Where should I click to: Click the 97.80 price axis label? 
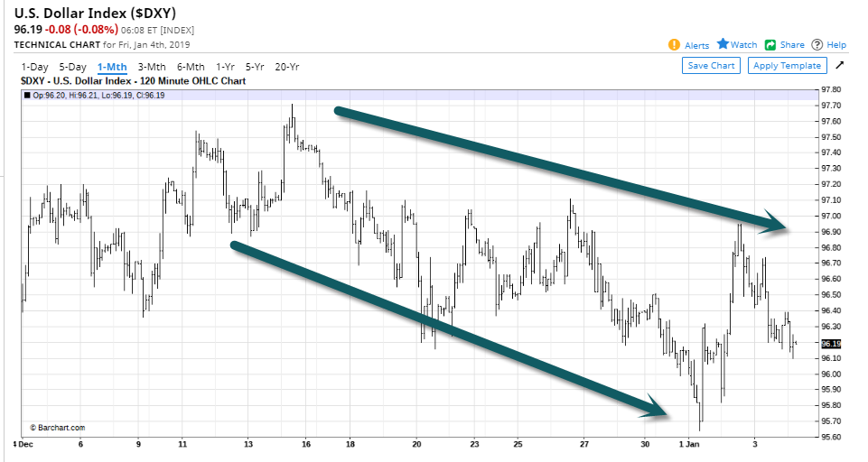click(x=830, y=89)
